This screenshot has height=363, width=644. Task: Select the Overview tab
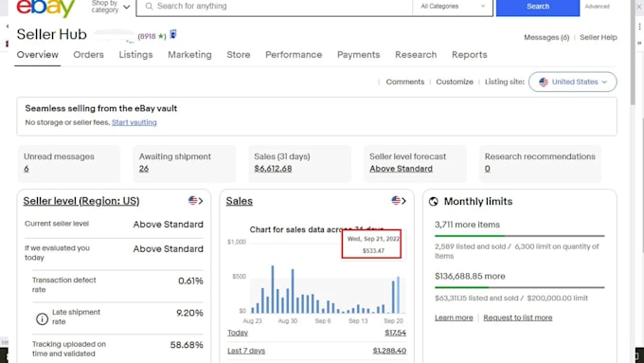click(37, 55)
